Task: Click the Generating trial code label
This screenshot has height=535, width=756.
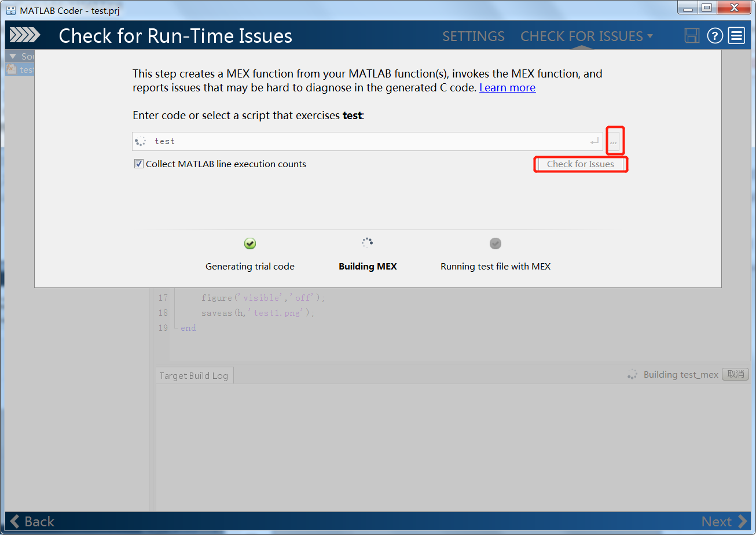Action: tap(250, 267)
